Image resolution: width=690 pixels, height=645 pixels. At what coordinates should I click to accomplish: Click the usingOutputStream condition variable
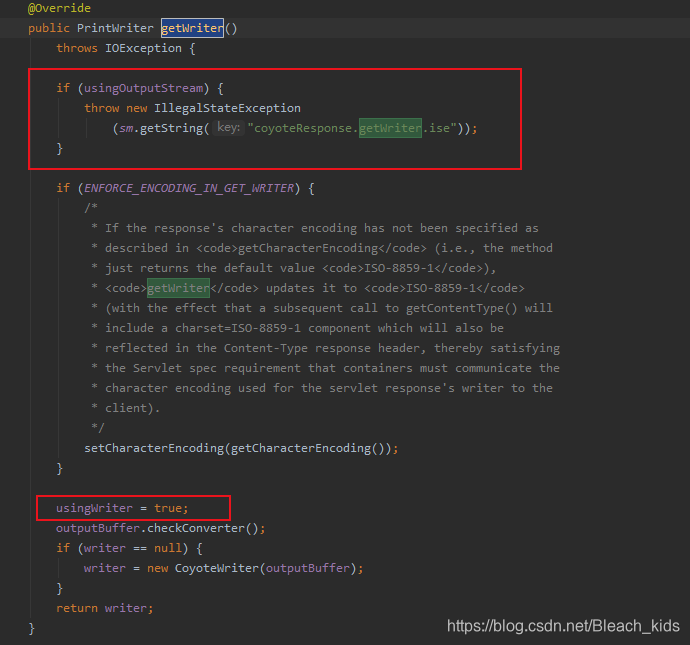click(x=143, y=88)
